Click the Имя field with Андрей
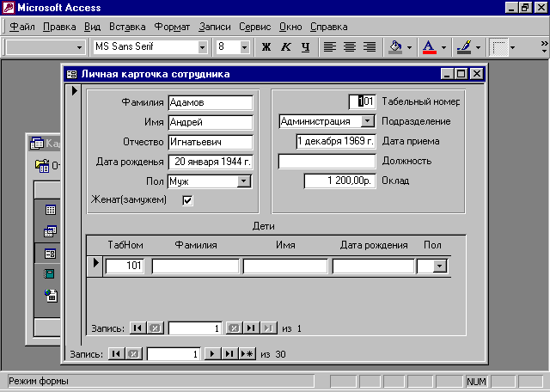The image size is (550, 392). pos(211,122)
